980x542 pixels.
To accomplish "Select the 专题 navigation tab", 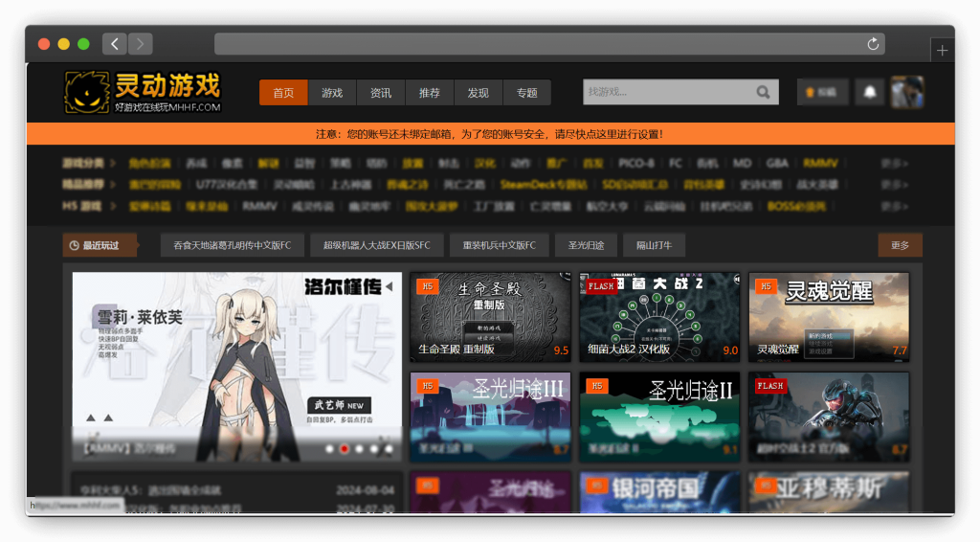I will (527, 93).
